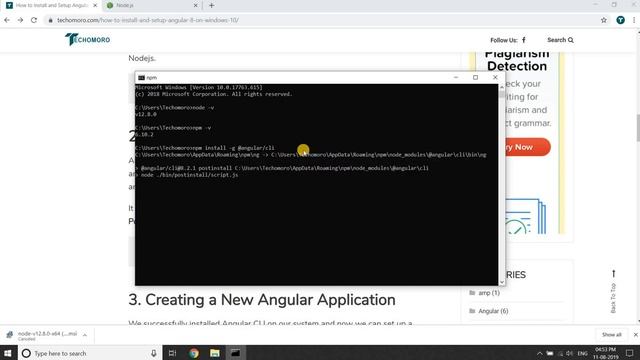Open the taskbar clock and date

click(x=605, y=353)
